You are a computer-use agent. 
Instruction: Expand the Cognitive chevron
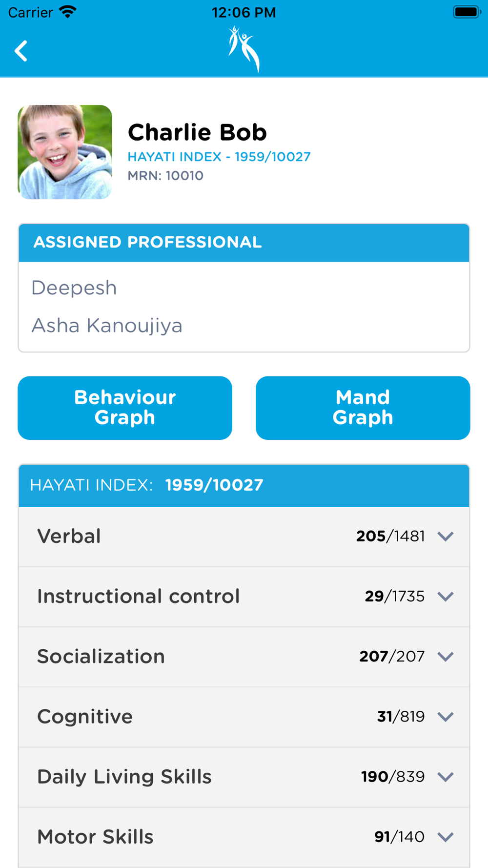point(446,716)
